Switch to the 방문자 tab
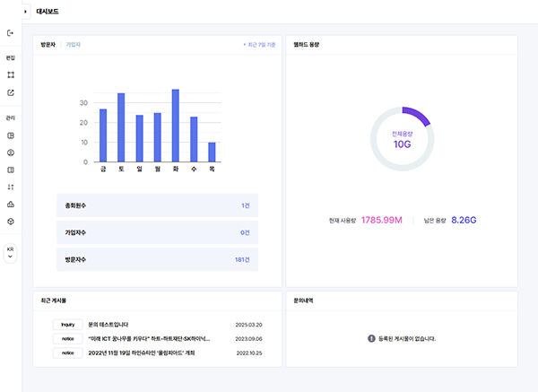The width and height of the screenshot is (538, 392). tap(48, 45)
